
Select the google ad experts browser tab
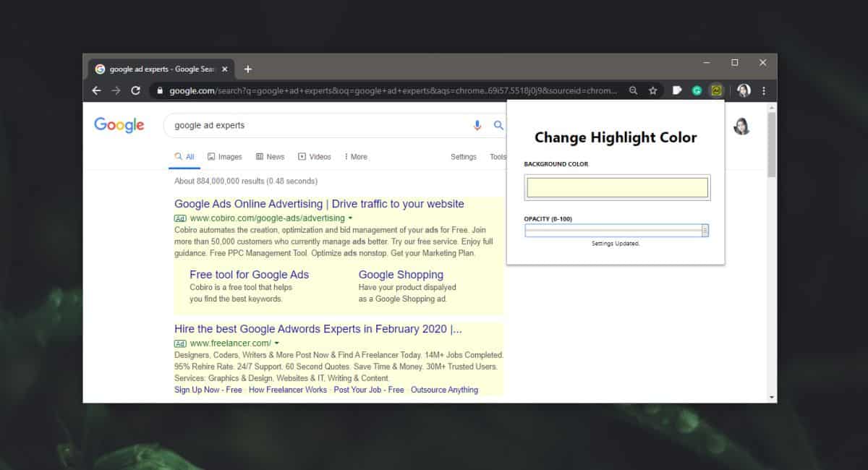(161, 69)
